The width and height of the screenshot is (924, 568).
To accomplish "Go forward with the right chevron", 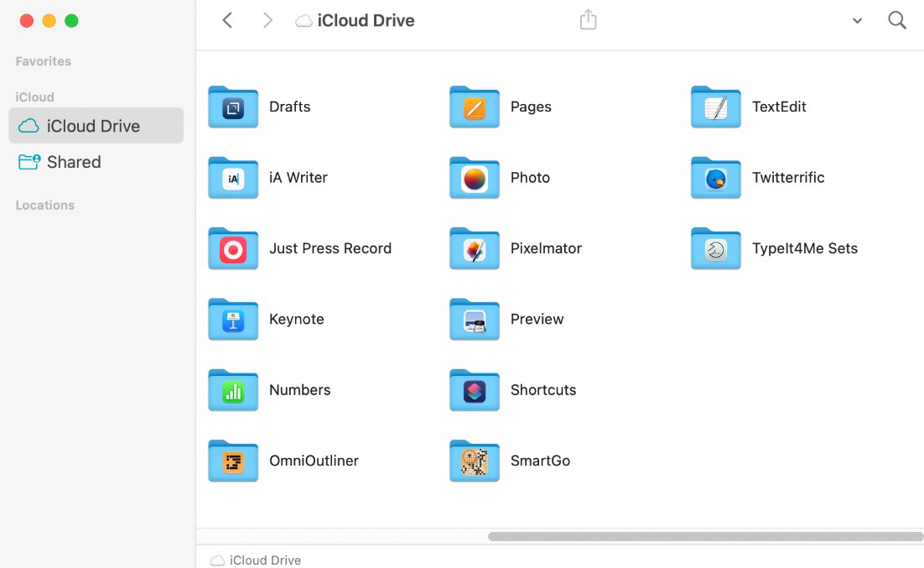I will pyautogui.click(x=267, y=20).
